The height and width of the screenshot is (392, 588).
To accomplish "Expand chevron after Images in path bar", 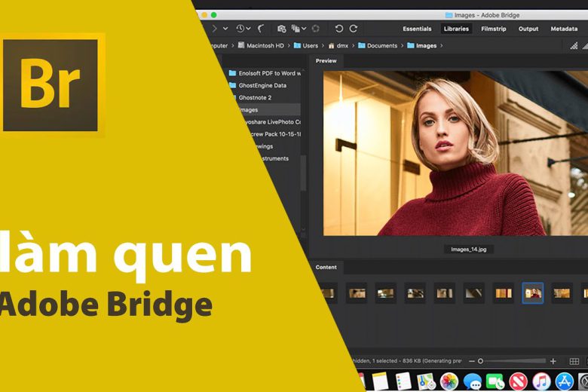I will [441, 45].
